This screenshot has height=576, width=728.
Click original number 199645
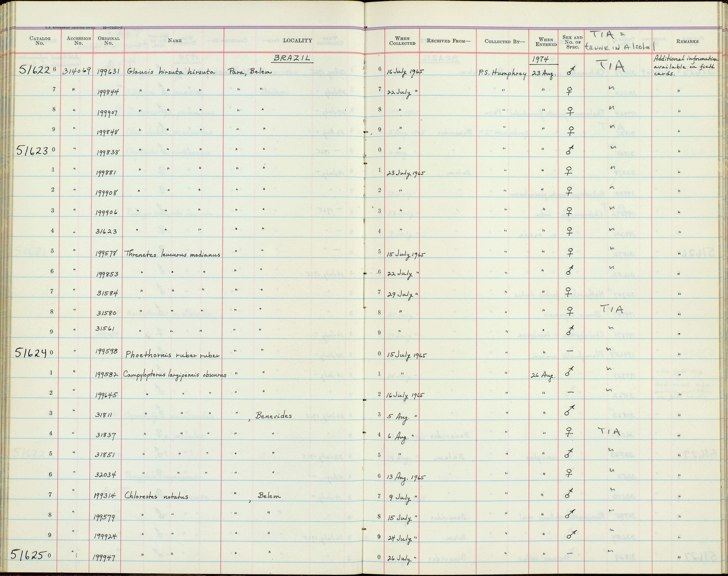(106, 395)
